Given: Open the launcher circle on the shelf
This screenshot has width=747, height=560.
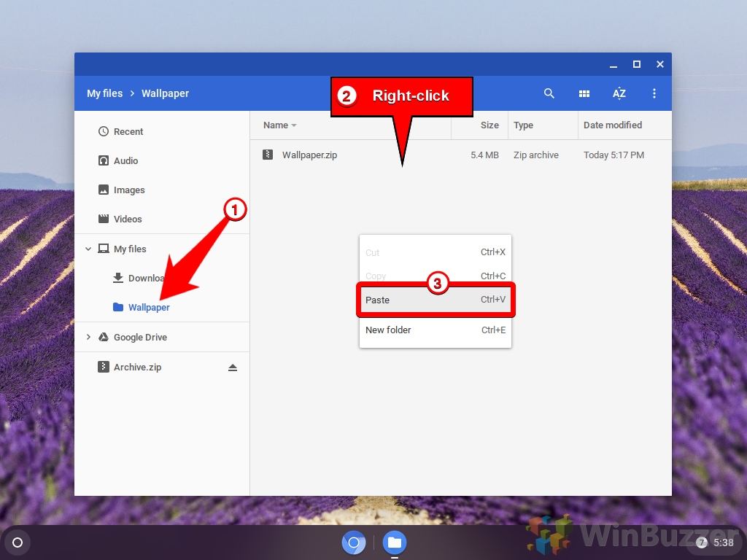Looking at the screenshot, I should click(18, 542).
